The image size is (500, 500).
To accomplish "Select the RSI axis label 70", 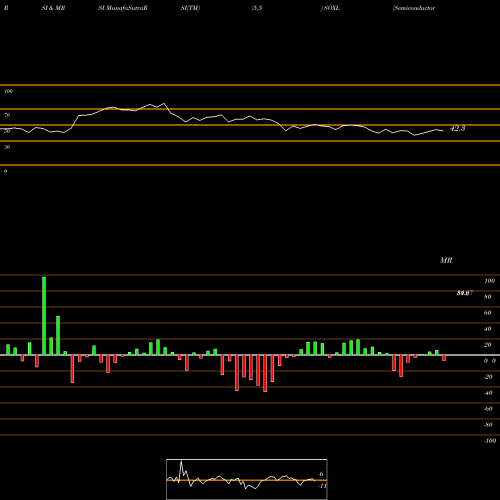I will [7, 115].
